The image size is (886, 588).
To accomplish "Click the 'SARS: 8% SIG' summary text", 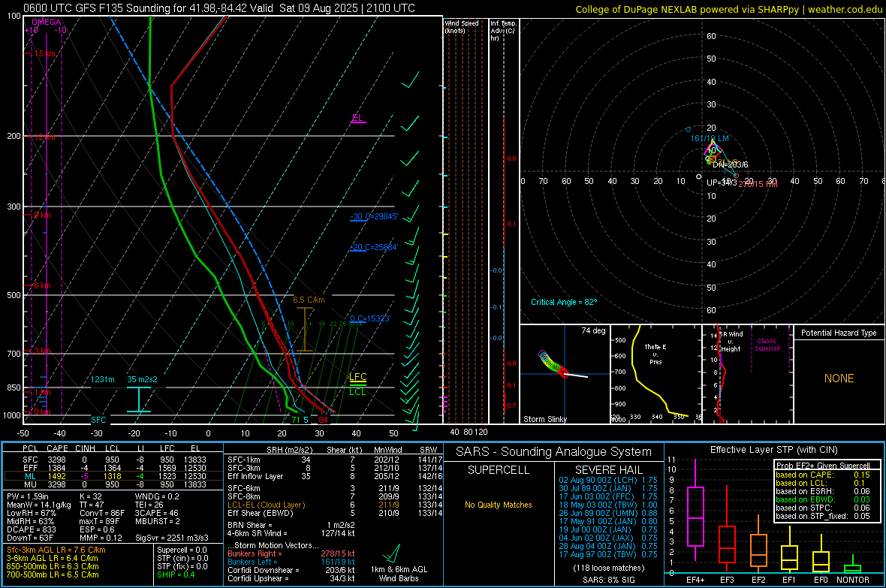I will [x=608, y=580].
